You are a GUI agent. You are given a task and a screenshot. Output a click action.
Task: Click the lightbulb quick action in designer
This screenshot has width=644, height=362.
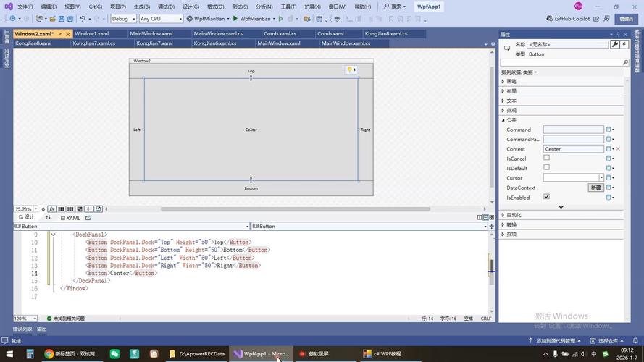point(349,70)
